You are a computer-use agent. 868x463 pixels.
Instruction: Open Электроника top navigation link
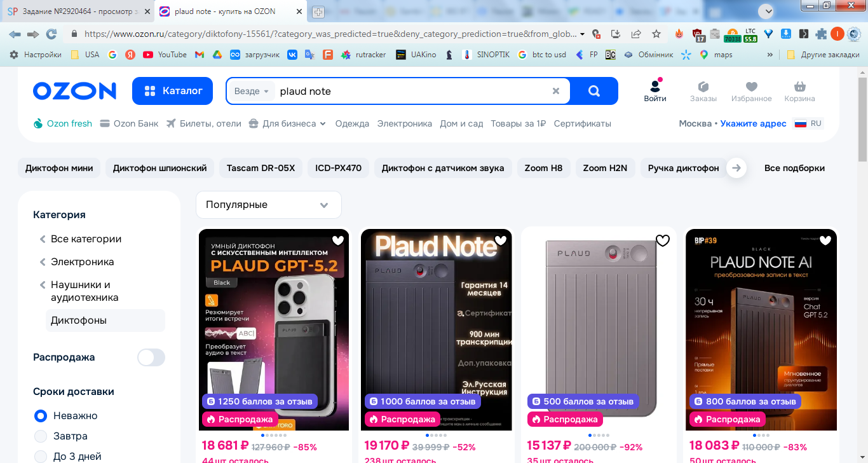[x=405, y=123]
